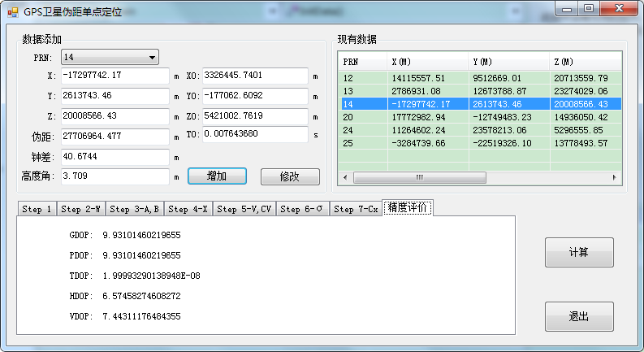Switch to the Step 1 tab

[x=37, y=209]
